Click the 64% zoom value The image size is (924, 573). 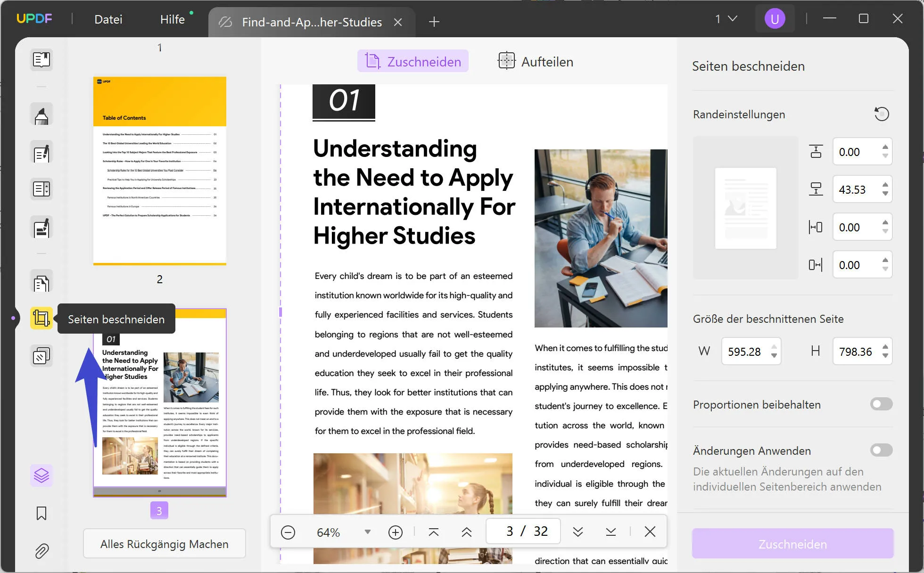(328, 532)
